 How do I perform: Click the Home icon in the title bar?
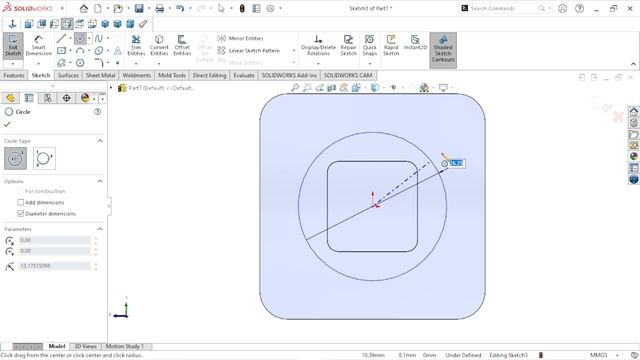click(84, 8)
